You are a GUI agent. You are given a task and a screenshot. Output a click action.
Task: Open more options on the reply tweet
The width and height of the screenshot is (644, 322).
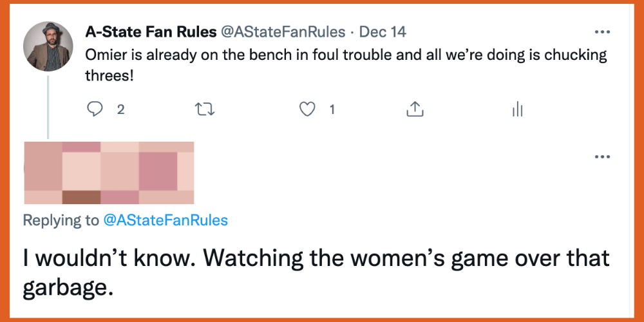click(602, 156)
